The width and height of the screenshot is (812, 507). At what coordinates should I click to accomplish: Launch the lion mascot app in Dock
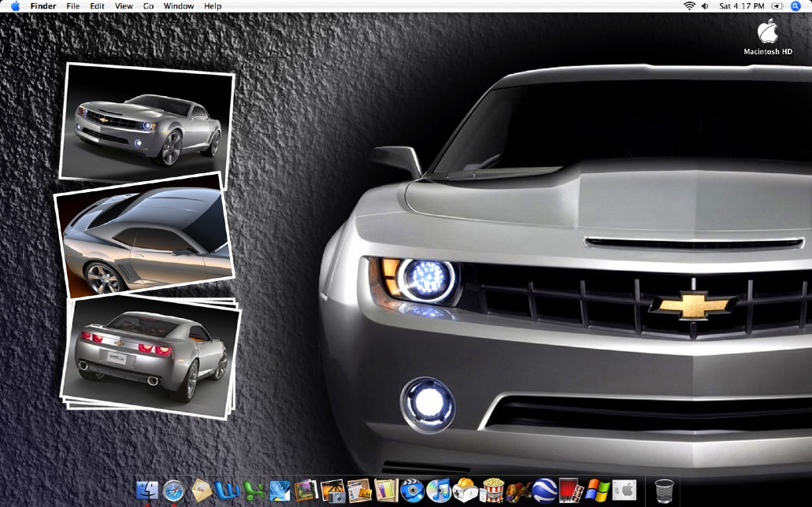pos(518,490)
